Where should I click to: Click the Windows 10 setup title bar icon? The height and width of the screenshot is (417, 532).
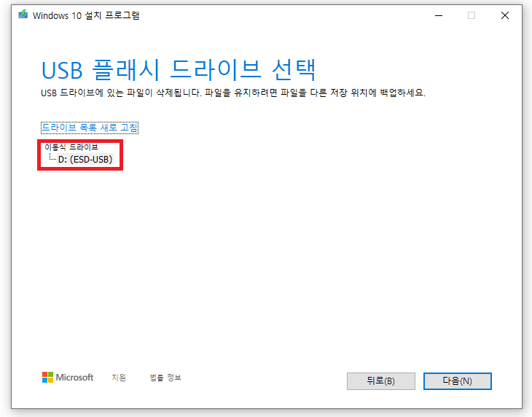pyautogui.click(x=23, y=15)
